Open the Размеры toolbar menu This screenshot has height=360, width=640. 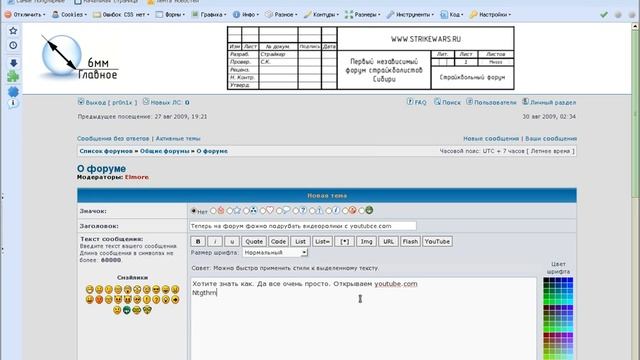(x=363, y=14)
